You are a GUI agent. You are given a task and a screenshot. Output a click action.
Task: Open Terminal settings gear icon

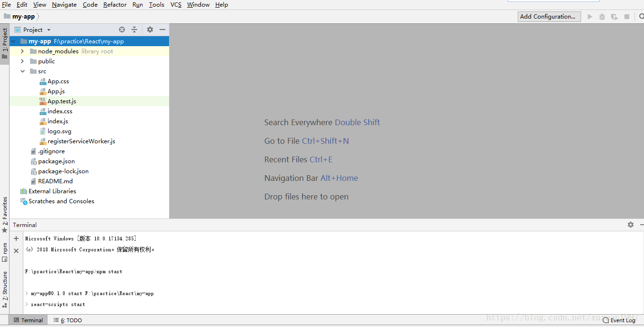click(630, 224)
